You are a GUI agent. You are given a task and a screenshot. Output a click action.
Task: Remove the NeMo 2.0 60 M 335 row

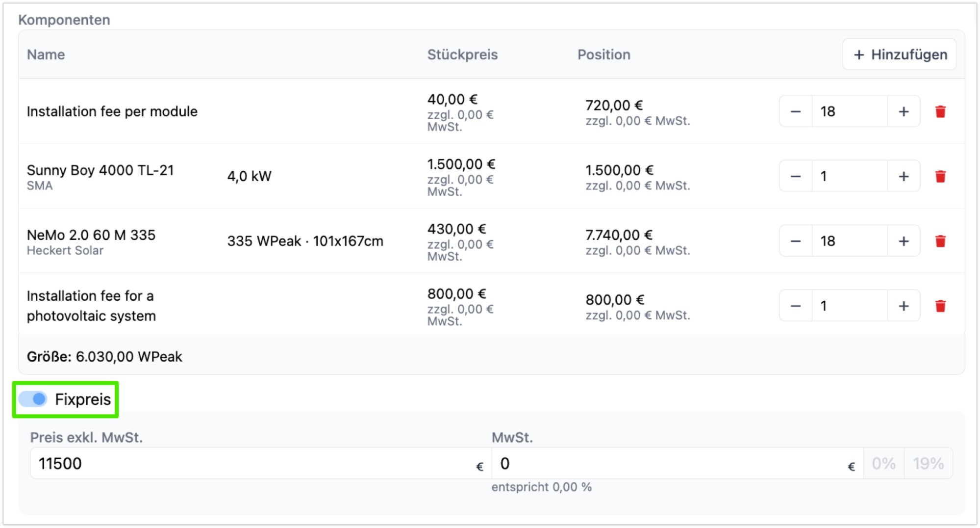point(940,241)
